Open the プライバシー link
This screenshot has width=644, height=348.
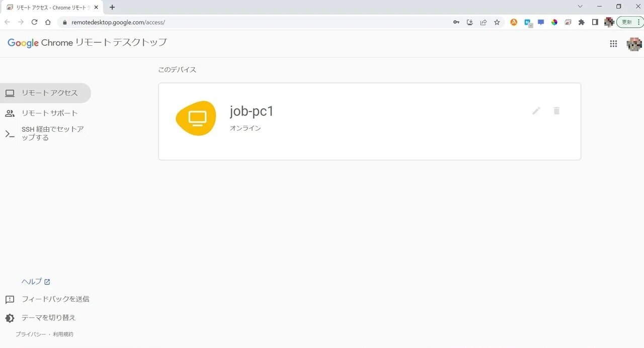click(x=31, y=334)
